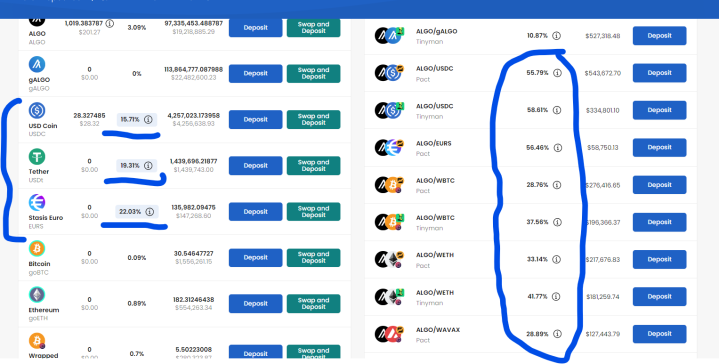The width and height of the screenshot is (719, 364).
Task: Show info for ALGO balance 1,019.383787
Action: click(110, 23)
